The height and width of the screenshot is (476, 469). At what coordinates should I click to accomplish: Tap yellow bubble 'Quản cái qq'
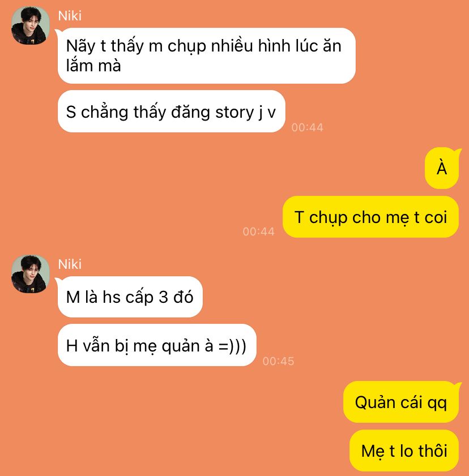click(x=401, y=402)
